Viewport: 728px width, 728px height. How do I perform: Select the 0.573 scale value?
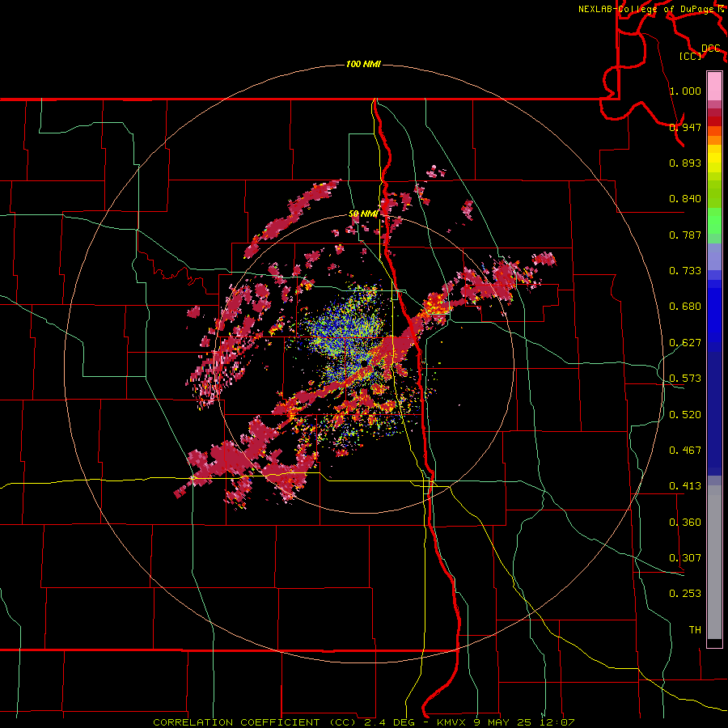point(685,379)
